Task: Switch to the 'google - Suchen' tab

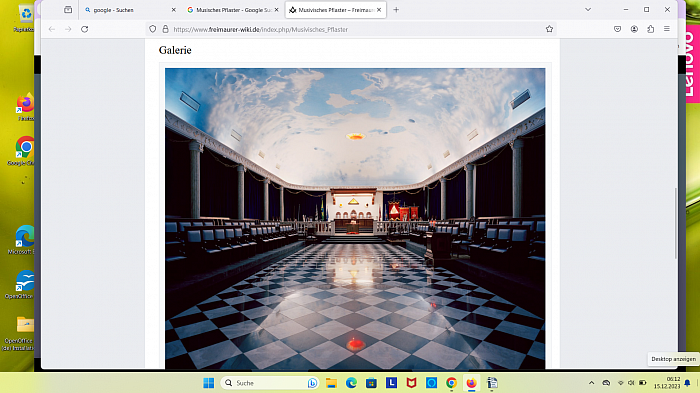Action: click(129, 10)
